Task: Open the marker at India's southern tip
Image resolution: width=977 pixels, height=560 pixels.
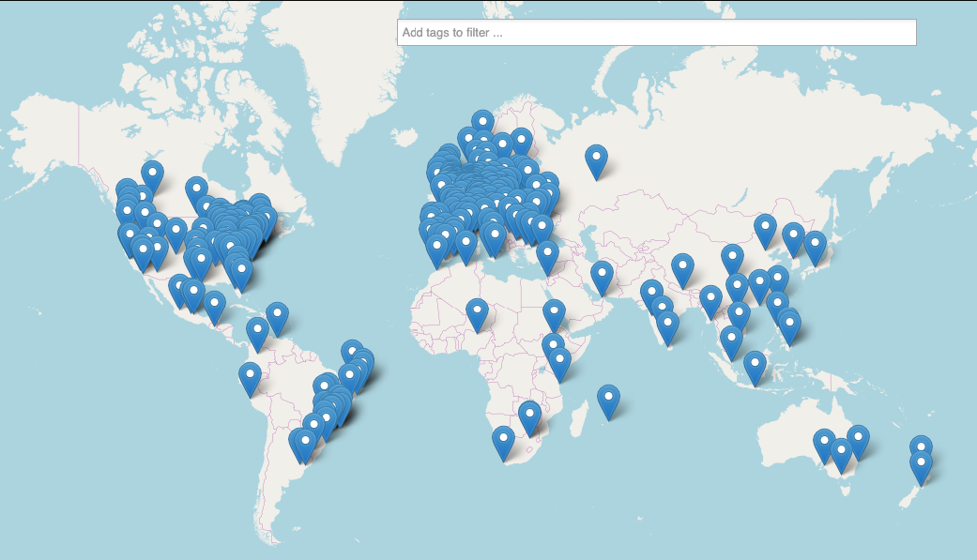Action: [x=667, y=328]
